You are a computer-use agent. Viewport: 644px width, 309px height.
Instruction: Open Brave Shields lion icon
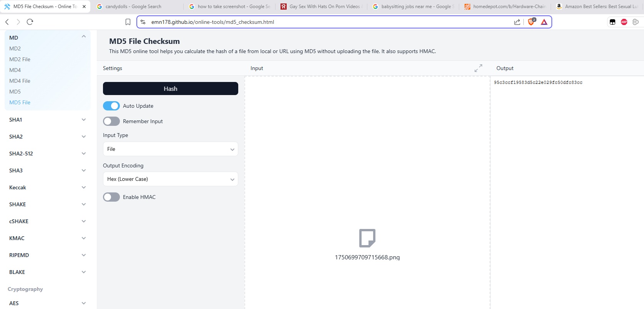(531, 22)
